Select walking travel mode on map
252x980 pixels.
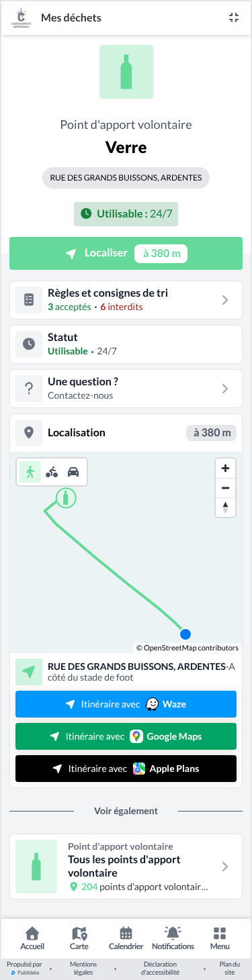[x=30, y=472]
